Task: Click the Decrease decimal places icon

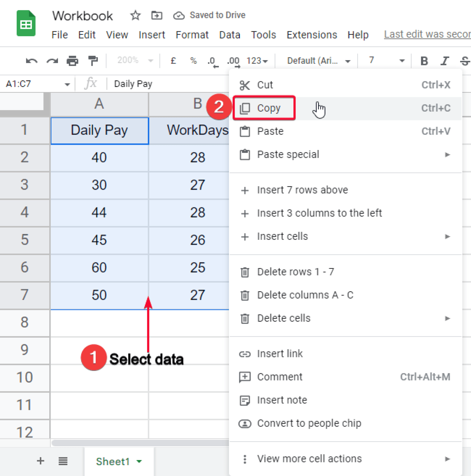Action: coord(213,61)
